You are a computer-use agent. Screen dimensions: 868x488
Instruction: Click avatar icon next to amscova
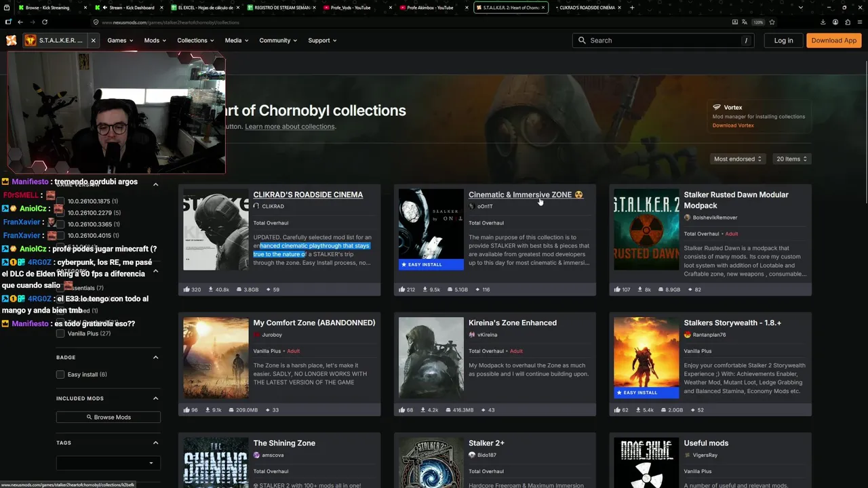256,455
